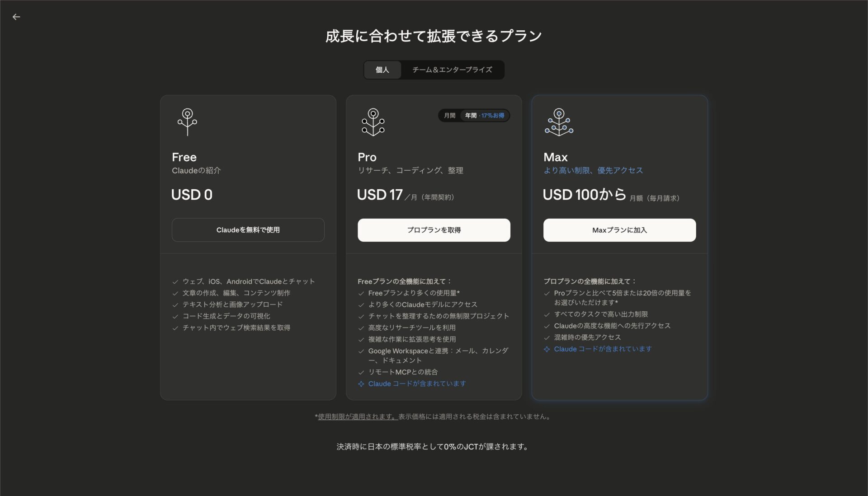Open the 使用制限が適用されます link

pyautogui.click(x=357, y=417)
